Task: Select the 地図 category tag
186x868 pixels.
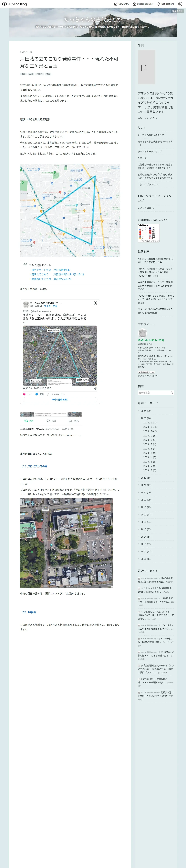Action: pos(48,74)
